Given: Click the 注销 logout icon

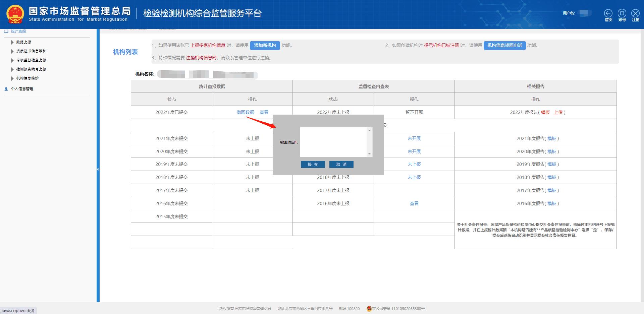Looking at the screenshot, I should 635,13.
